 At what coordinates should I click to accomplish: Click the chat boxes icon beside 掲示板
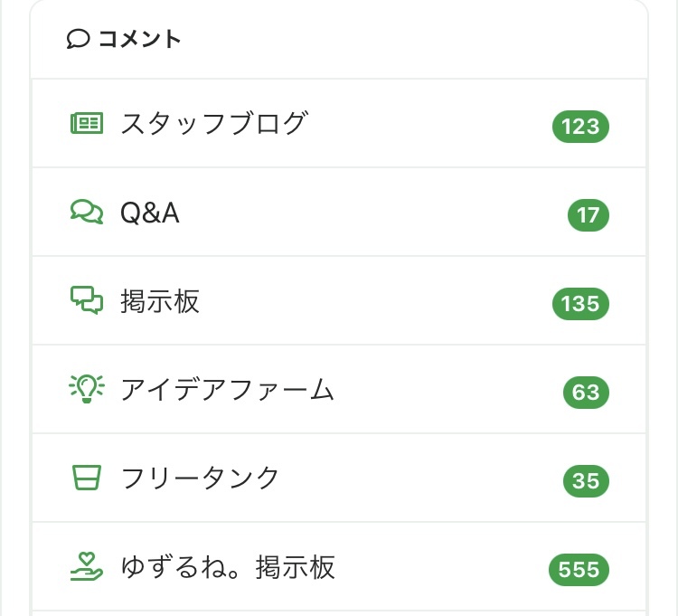coord(87,300)
